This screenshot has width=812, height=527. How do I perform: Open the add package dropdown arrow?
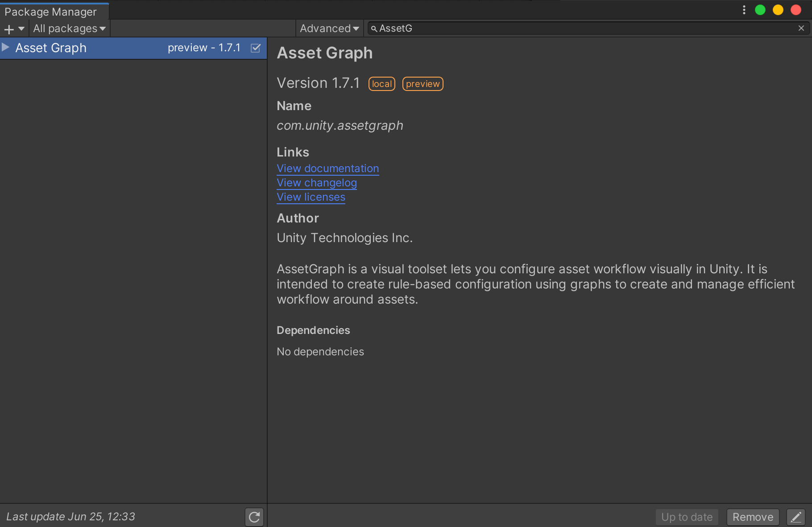click(x=21, y=29)
